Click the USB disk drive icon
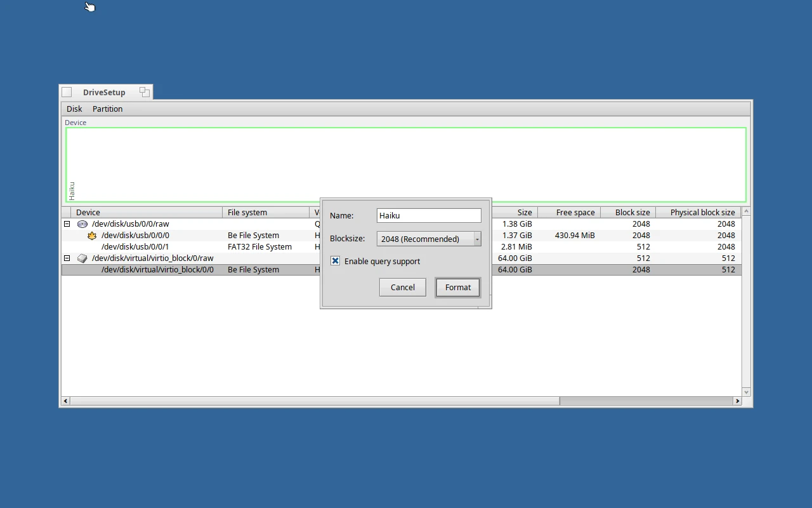The image size is (812, 508). coord(82,224)
